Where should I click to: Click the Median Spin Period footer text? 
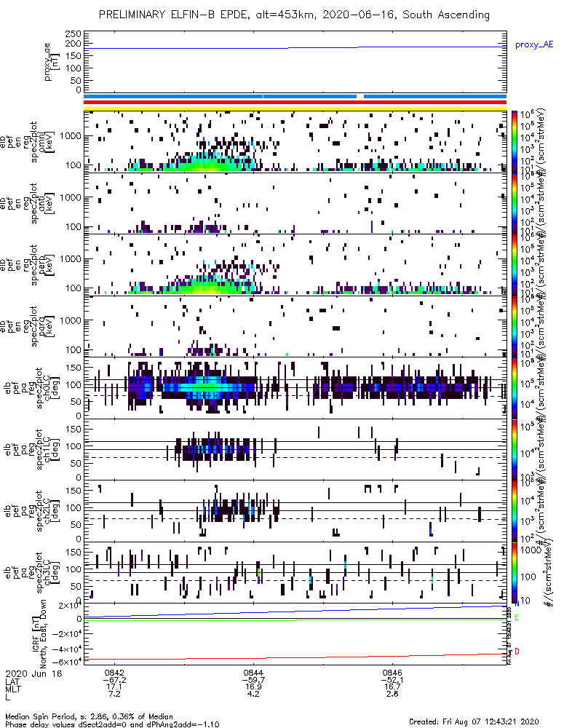click(x=89, y=716)
